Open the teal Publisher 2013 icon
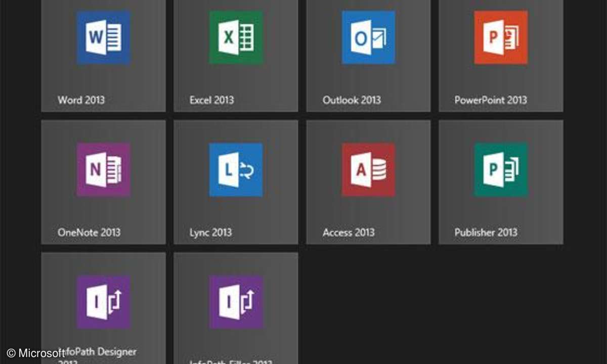 point(501,169)
